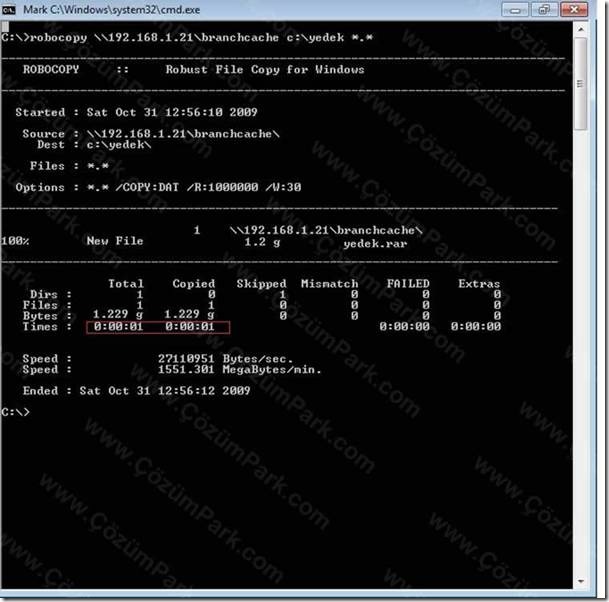Click the 'Copied' column header
This screenshot has height=602, width=609.
[193, 284]
